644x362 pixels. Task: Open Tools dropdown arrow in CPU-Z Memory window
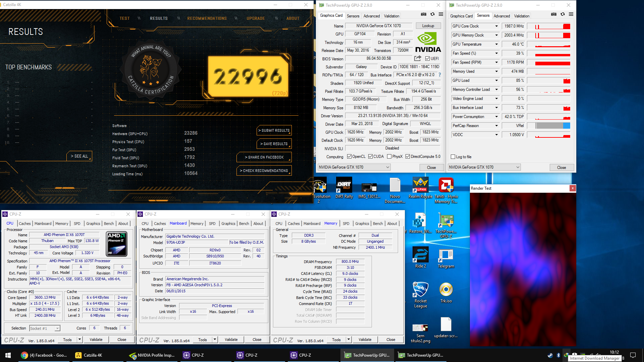pos(348,340)
